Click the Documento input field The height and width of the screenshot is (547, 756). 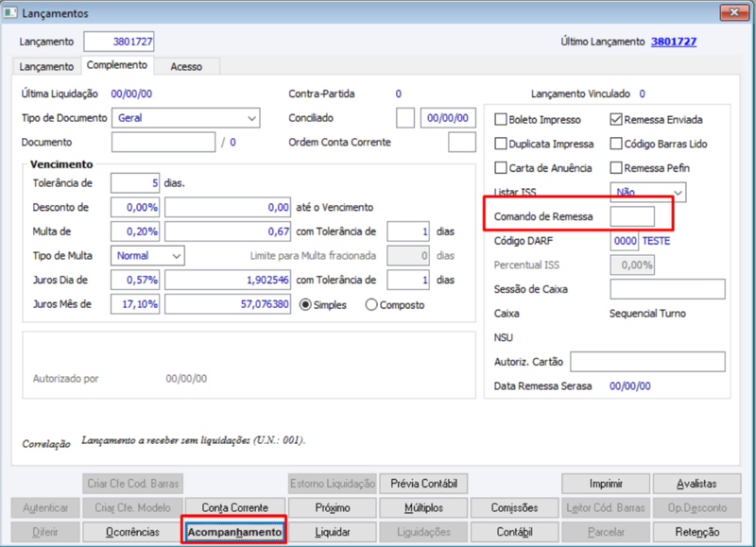coord(163,142)
